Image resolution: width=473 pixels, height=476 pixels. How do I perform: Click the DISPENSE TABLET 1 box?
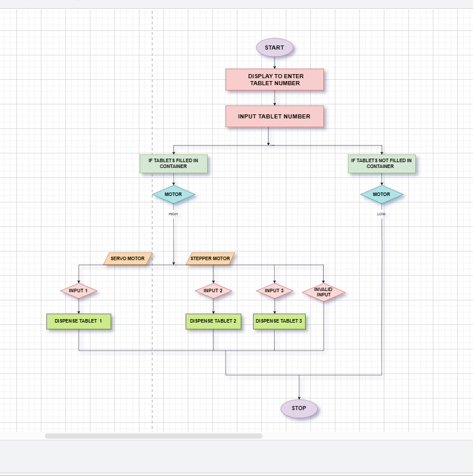78,320
